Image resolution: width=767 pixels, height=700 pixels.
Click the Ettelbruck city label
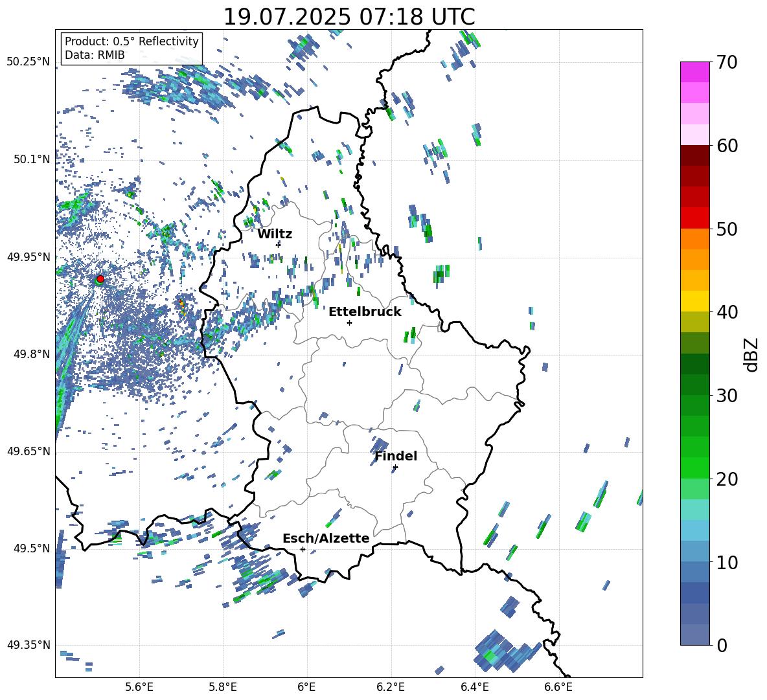pyautogui.click(x=365, y=312)
